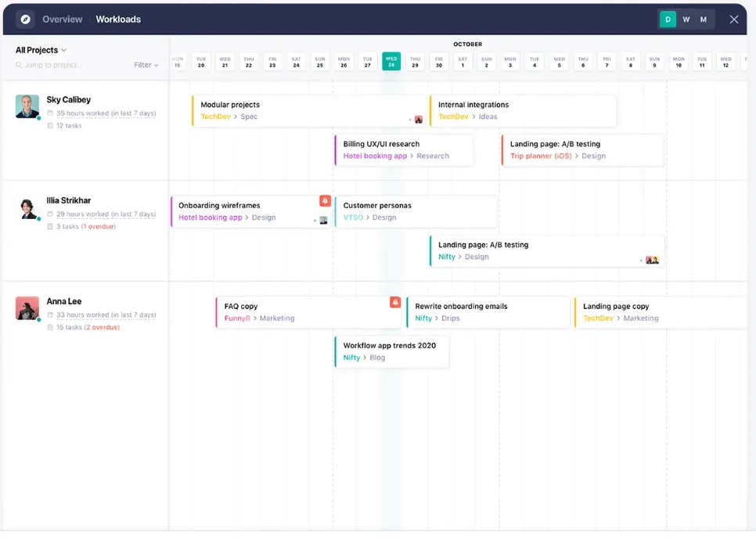
Task: Click the assignee avatar on Modular projects card
Action: coord(419,120)
